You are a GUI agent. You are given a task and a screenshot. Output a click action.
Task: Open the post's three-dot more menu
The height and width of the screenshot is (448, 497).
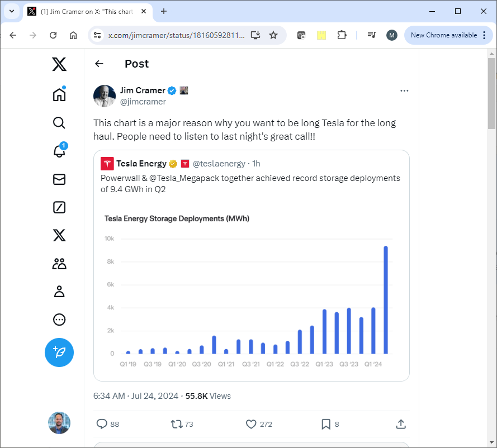pos(404,91)
